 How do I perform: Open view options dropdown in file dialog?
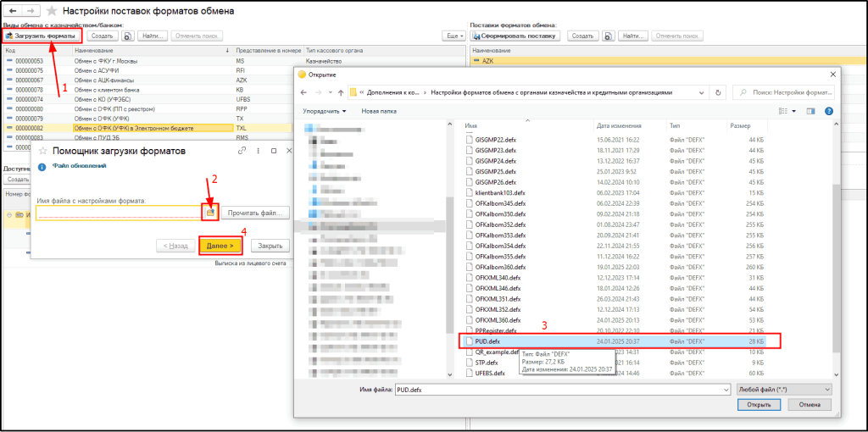(793, 111)
